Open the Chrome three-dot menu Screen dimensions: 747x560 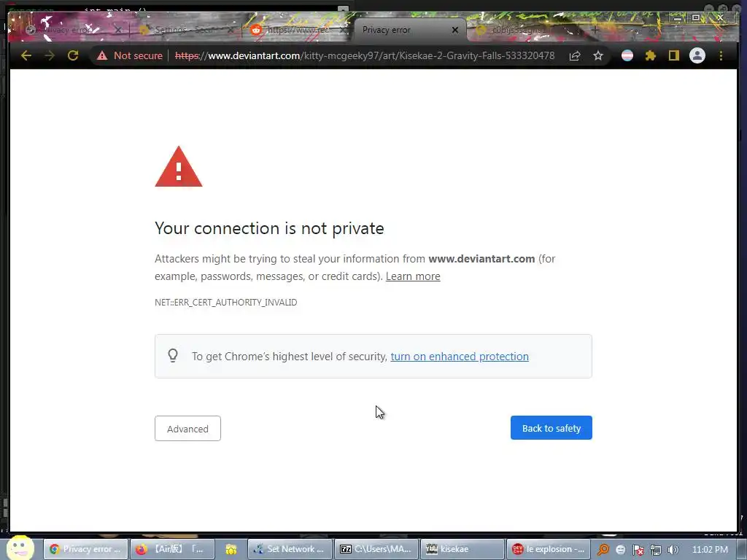721,55
